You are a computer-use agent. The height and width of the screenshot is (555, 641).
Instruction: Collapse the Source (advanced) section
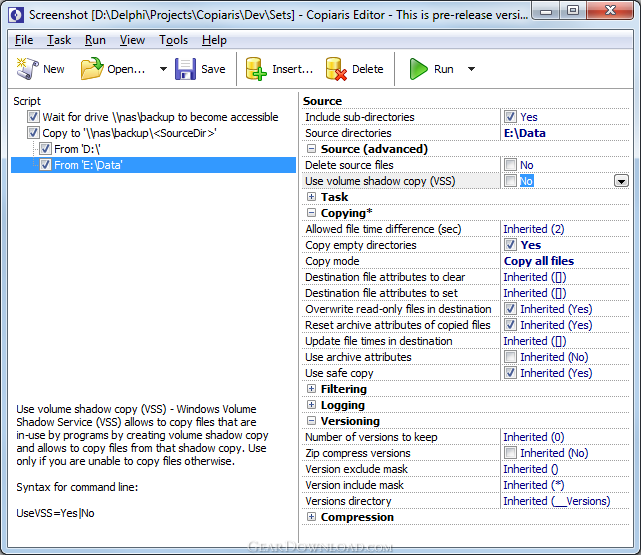point(312,149)
